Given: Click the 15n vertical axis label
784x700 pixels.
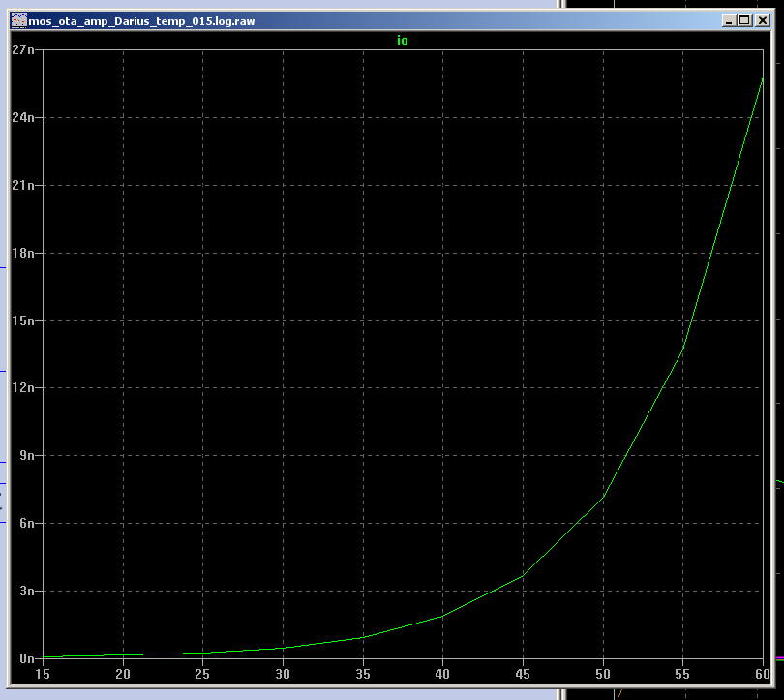Looking at the screenshot, I should [23, 320].
